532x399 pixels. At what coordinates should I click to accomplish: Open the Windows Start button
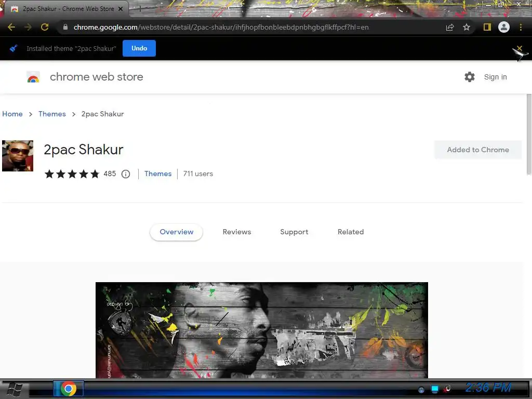coord(15,389)
